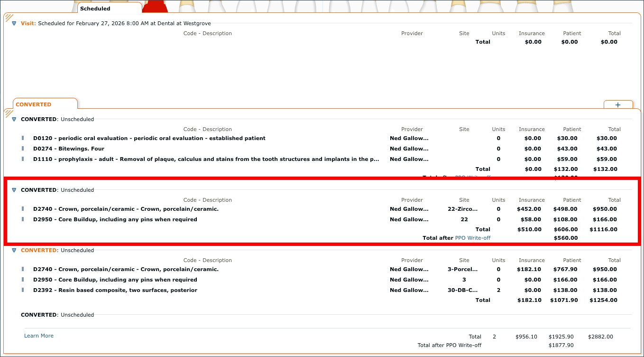Open the PPO Write-off link
The image size is (644, 357).
pos(473,238)
